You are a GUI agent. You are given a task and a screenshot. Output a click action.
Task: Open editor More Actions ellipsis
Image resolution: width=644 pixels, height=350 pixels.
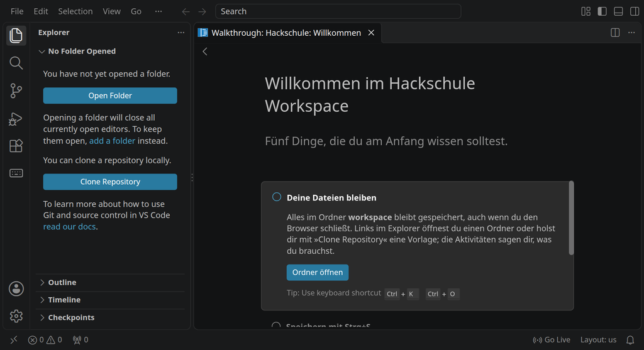click(631, 33)
